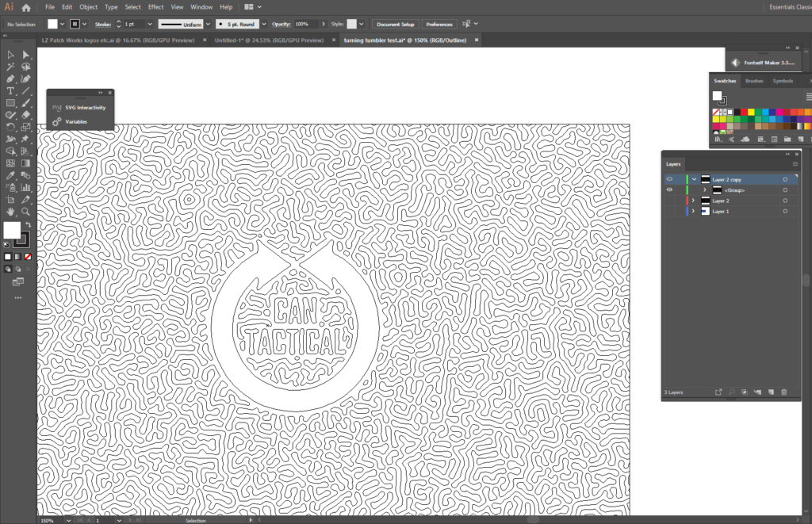Image resolution: width=812 pixels, height=524 pixels.
Task: Open the SVG Interactivity panel
Action: 80,108
